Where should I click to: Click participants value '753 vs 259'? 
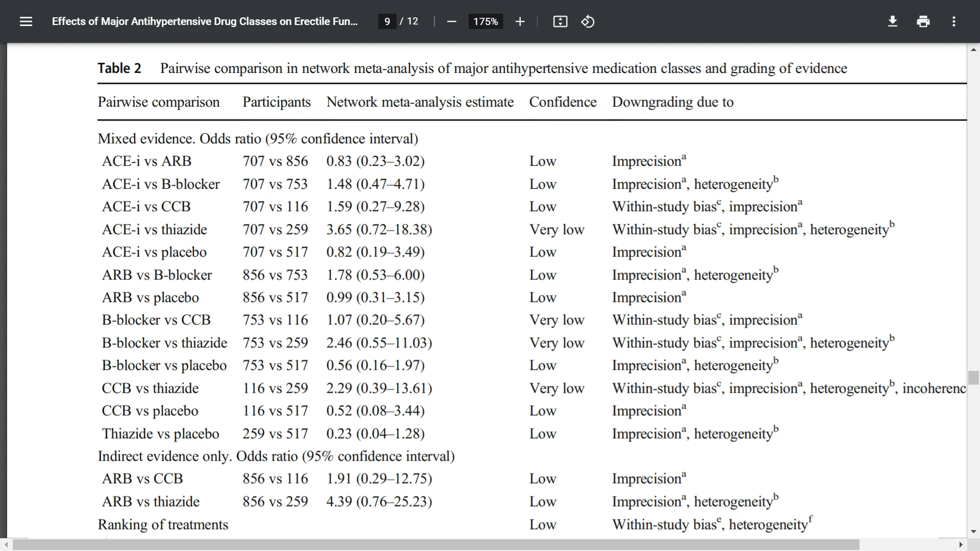(x=275, y=343)
